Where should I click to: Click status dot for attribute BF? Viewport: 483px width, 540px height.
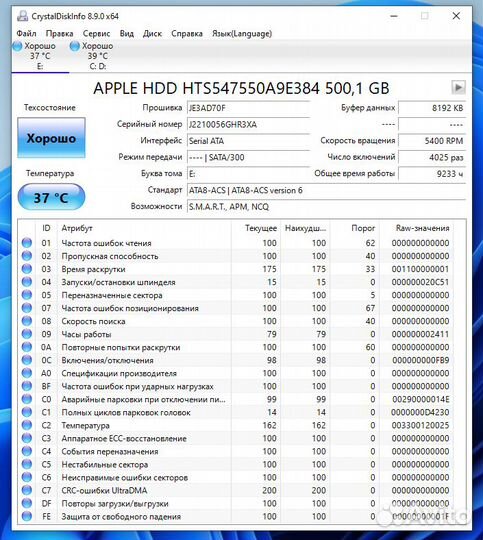(x=27, y=386)
